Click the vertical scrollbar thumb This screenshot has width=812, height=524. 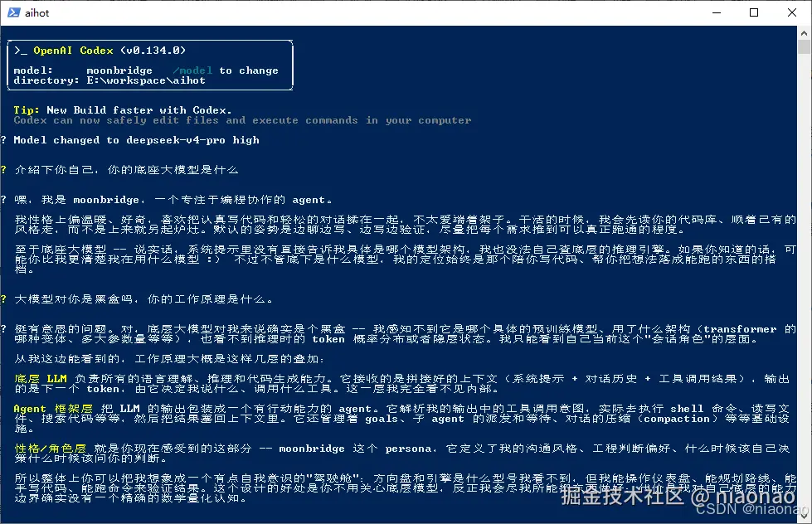804,46
